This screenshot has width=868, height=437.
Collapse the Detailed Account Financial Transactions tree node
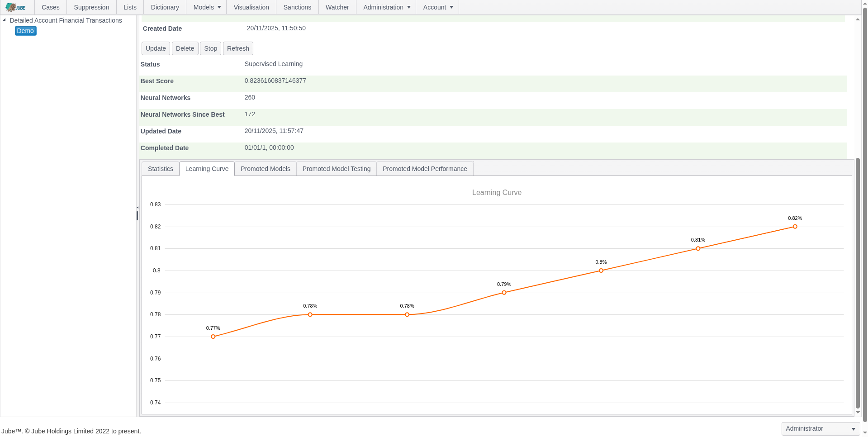[5, 20]
